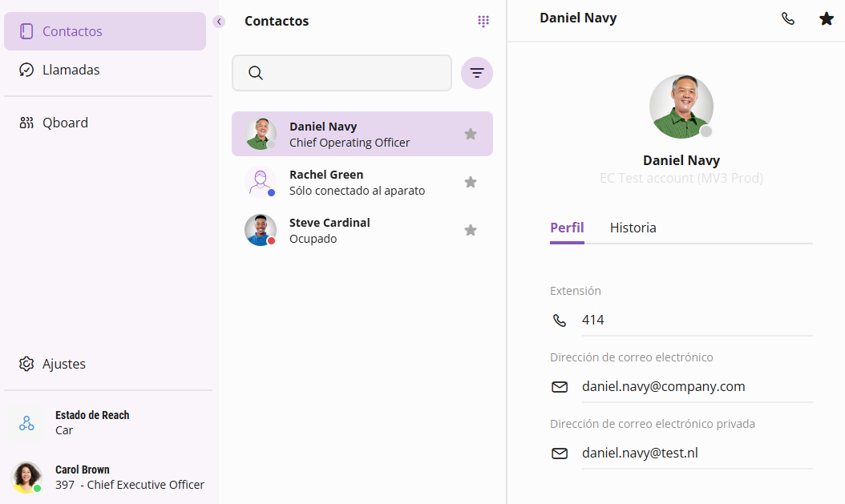Open Ajustes gear icon
Viewport: 845px width, 504px height.
click(x=26, y=364)
